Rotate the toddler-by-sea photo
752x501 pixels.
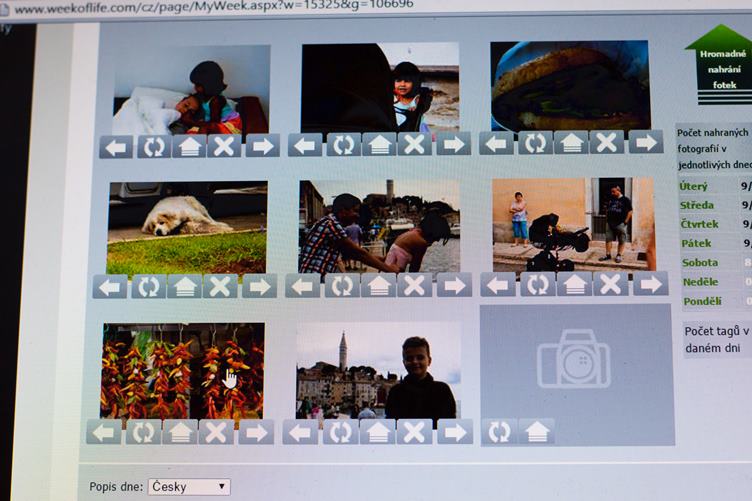tap(343, 144)
